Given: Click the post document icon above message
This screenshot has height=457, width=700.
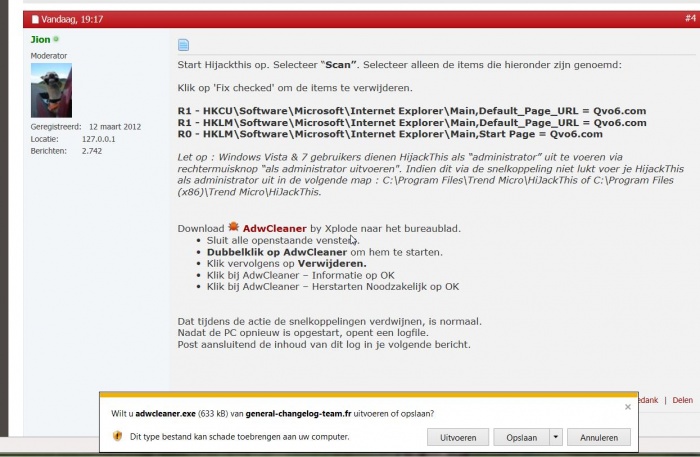Looking at the screenshot, I should [x=183, y=45].
